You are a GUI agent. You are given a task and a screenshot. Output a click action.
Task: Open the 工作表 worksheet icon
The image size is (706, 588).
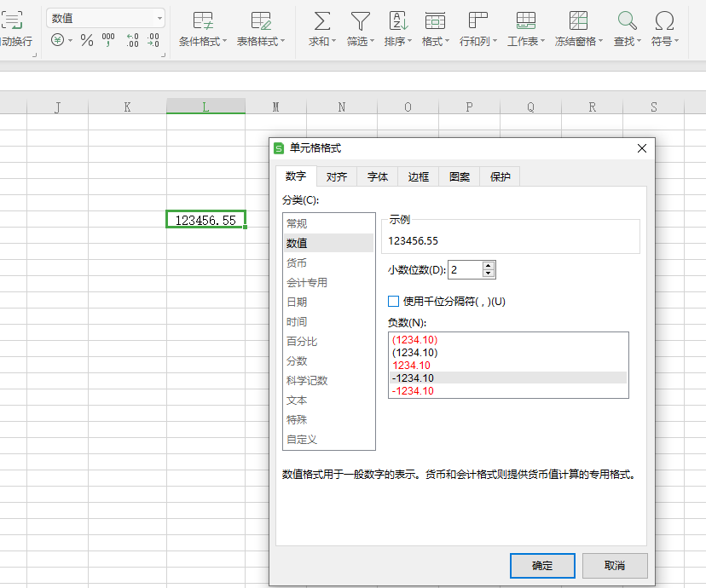click(x=526, y=21)
